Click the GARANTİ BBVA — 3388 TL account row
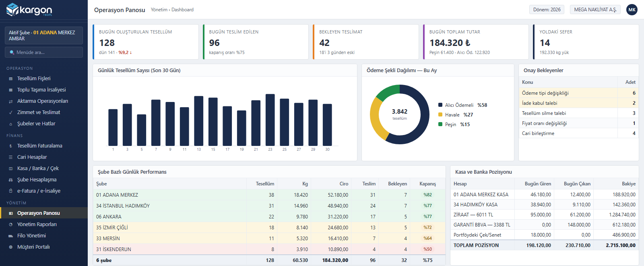Viewport: 644px width, 266px height. [x=545, y=225]
